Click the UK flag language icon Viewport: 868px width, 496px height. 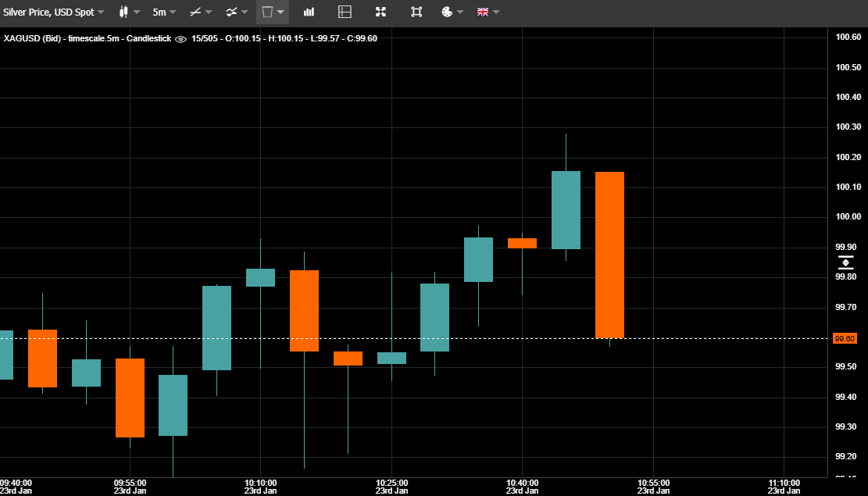pyautogui.click(x=483, y=12)
